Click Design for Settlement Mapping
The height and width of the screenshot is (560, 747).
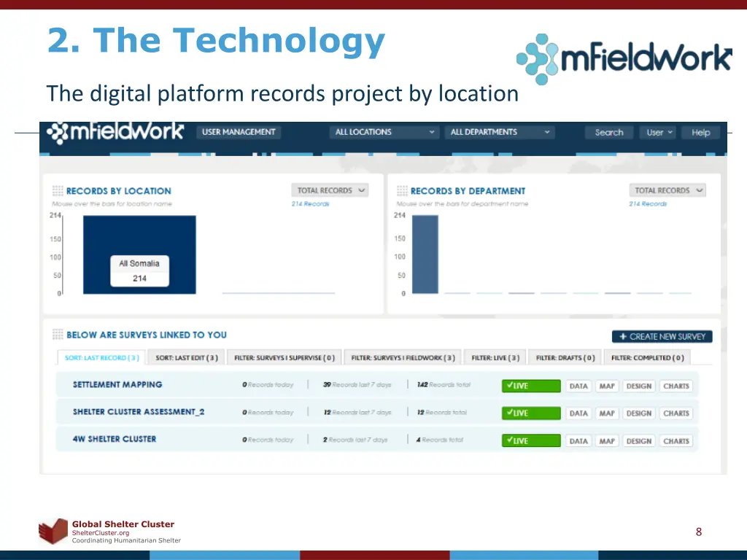639,386
